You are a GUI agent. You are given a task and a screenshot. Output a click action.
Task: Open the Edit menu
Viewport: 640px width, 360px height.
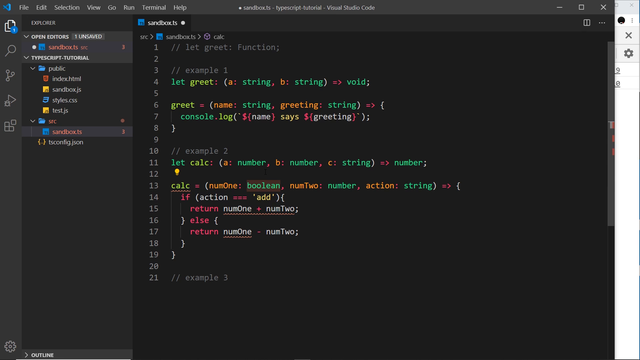tap(41, 7)
